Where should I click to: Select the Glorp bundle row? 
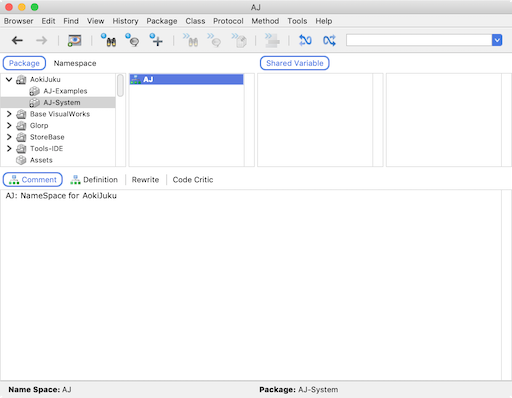58,125
